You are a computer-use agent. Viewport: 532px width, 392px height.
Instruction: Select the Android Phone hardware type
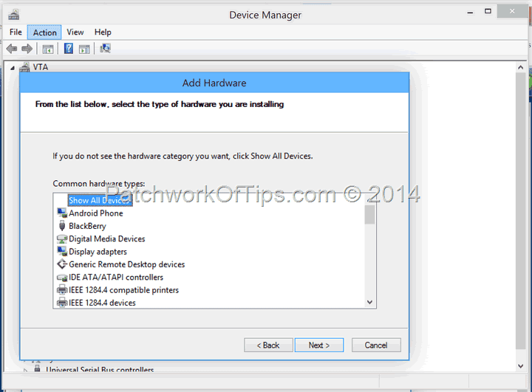pyautogui.click(x=95, y=213)
